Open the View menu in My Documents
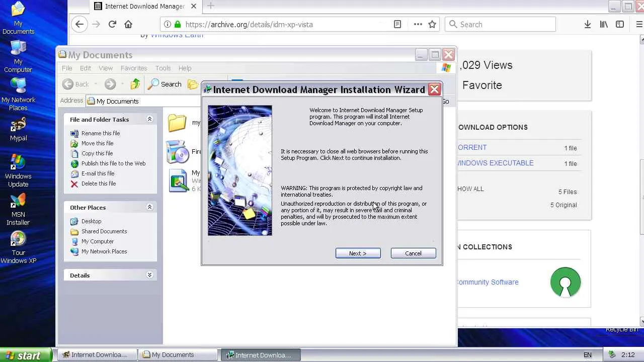The height and width of the screenshot is (362, 644). click(x=106, y=68)
